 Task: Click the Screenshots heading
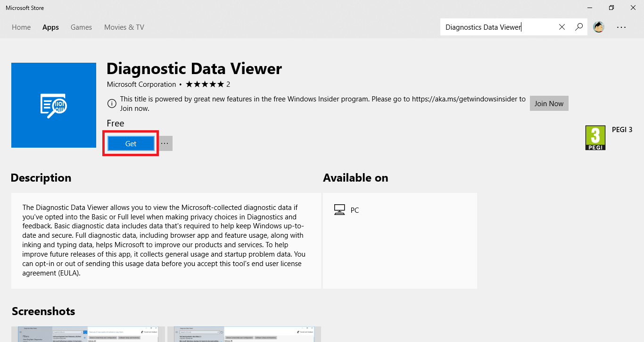coord(43,311)
